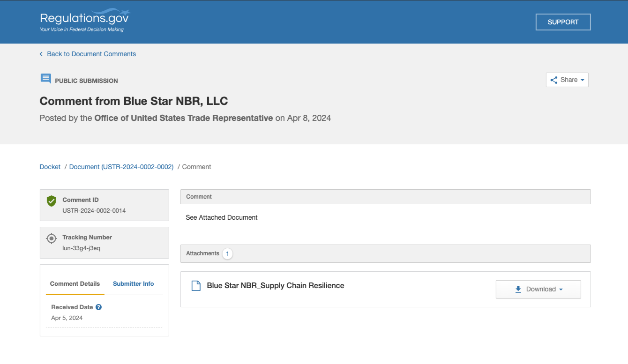Click the back chevron arrow icon
Screen dimensions: 628x364
pos(41,54)
